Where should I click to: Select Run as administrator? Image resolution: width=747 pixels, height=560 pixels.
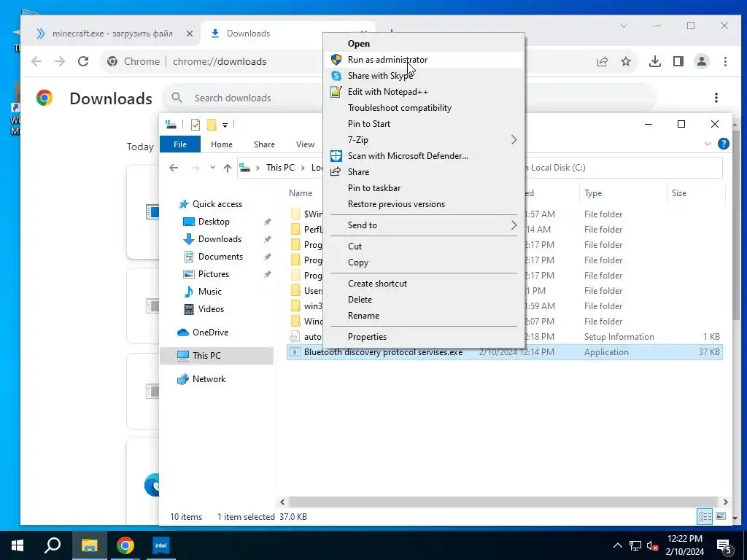point(424,60)
